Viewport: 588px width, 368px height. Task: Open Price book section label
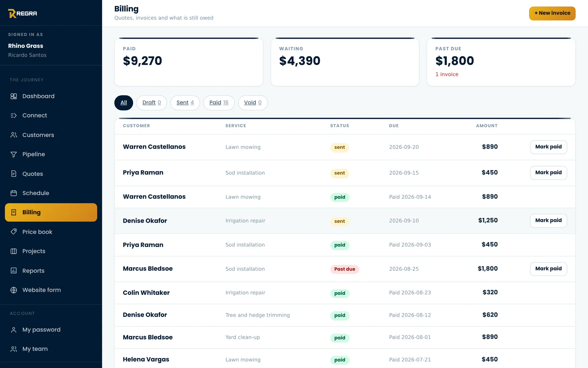point(37,232)
